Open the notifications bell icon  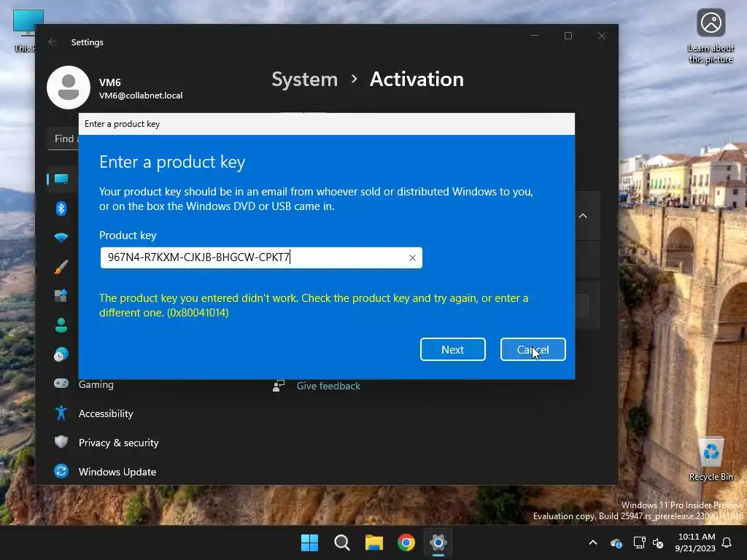727,542
